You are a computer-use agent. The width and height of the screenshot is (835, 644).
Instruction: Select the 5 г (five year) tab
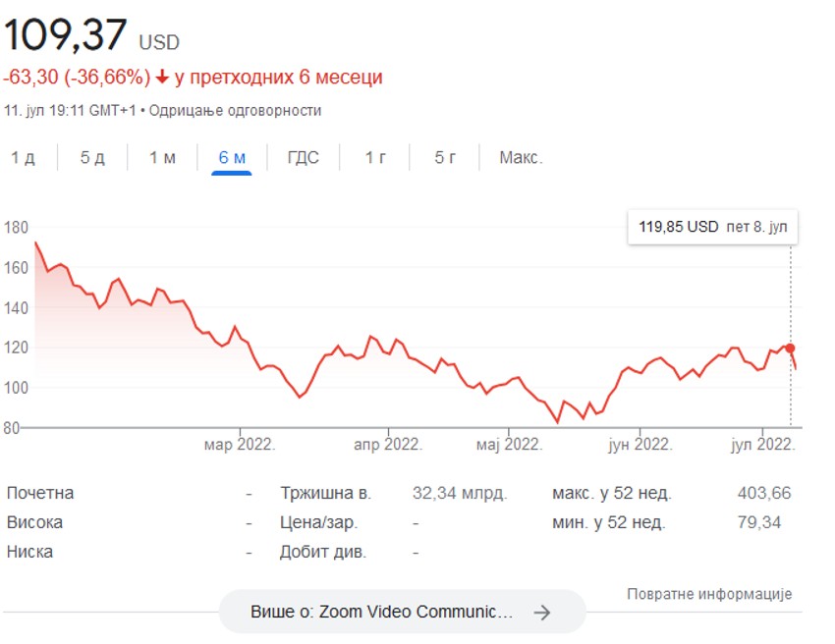point(446,158)
